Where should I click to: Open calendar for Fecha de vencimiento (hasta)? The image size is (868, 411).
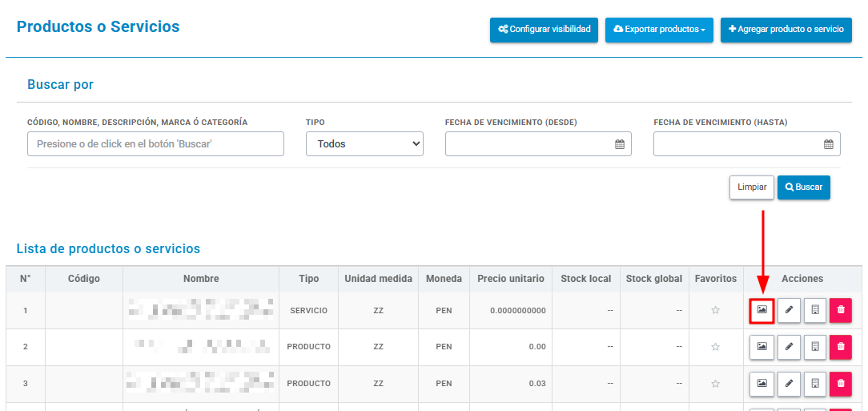coord(828,144)
